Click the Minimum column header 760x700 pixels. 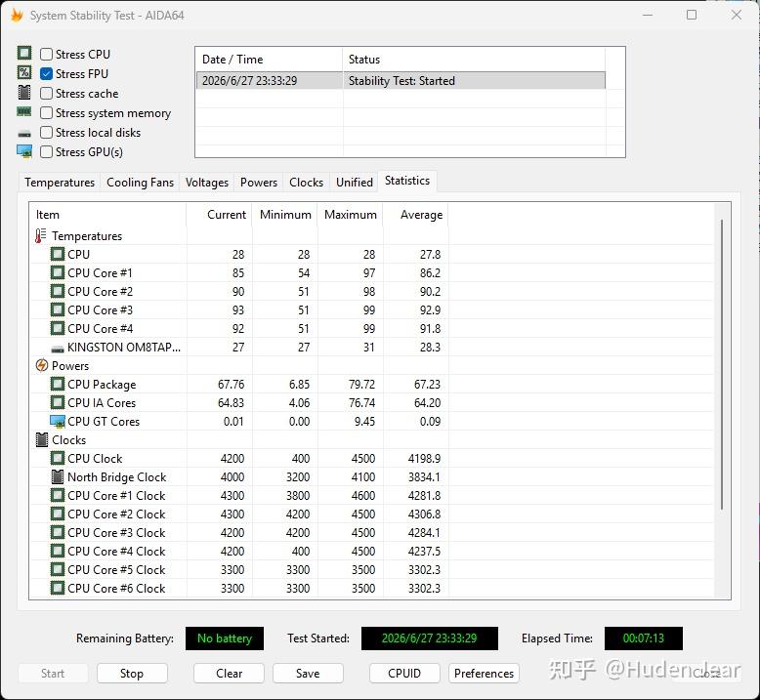point(285,215)
